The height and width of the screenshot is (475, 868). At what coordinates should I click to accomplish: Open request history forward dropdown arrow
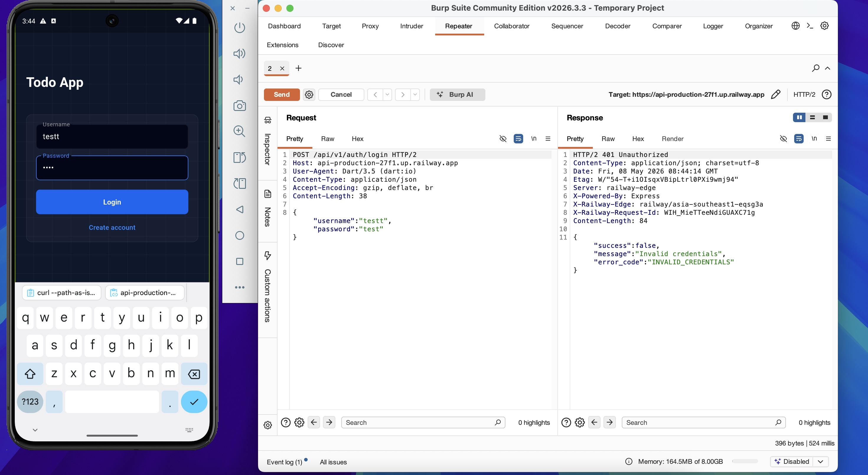(x=415, y=95)
